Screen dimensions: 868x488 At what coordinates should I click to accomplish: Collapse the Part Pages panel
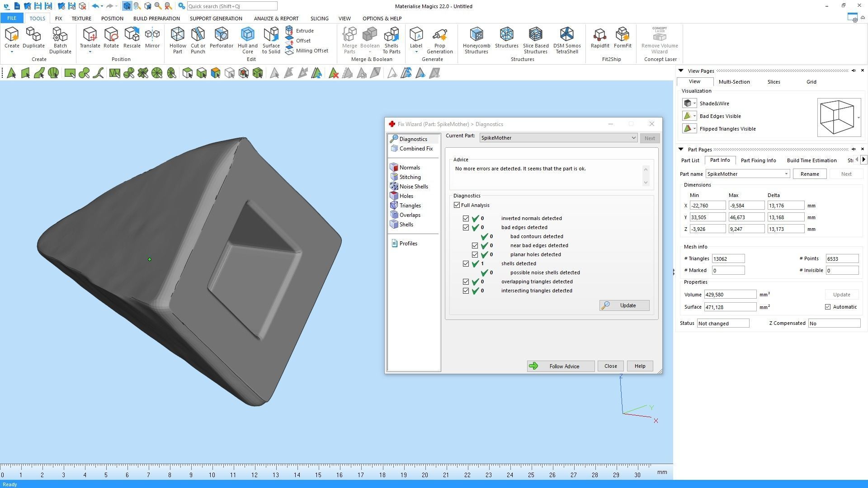point(681,149)
